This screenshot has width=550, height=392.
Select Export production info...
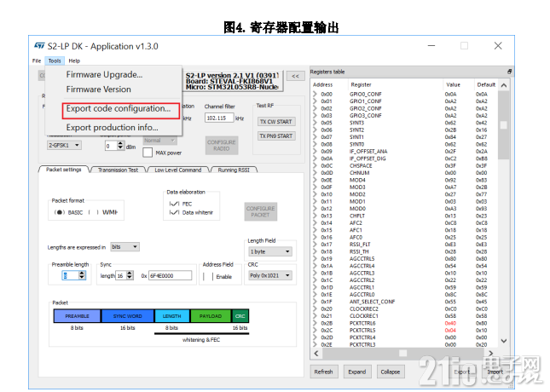(x=113, y=127)
